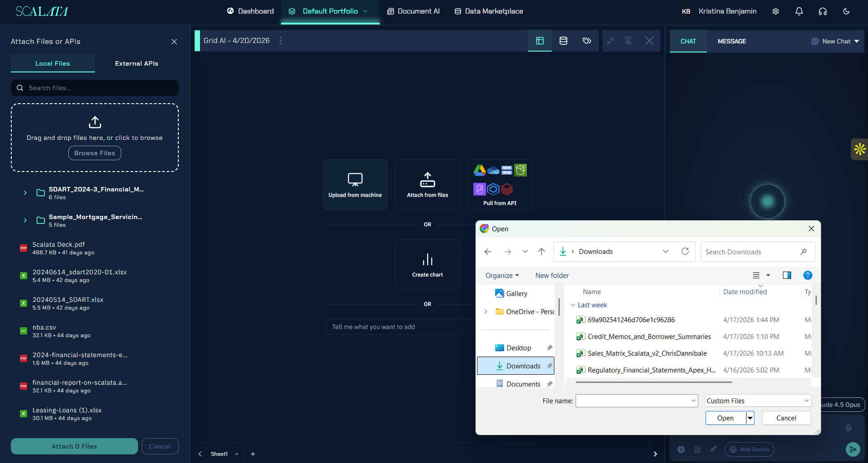Switch to the Local Files tab
This screenshot has width=868, height=463.
[53, 63]
